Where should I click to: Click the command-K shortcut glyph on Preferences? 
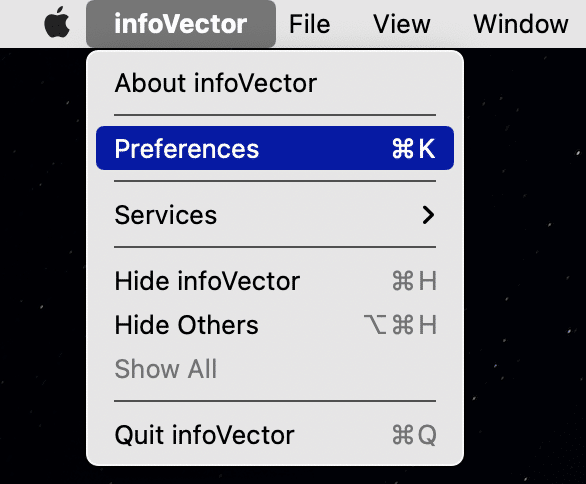tap(413, 148)
